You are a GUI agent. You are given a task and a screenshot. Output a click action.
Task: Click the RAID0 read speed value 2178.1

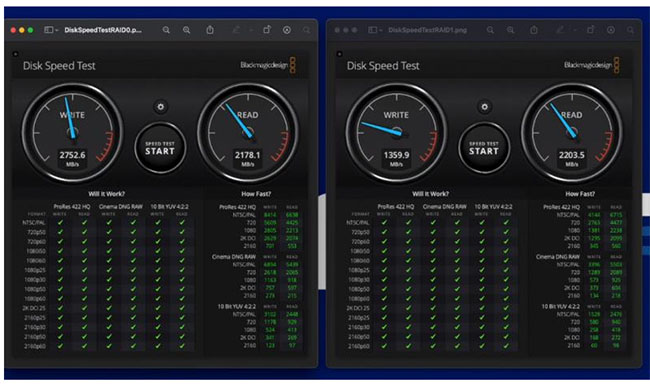[x=247, y=155]
